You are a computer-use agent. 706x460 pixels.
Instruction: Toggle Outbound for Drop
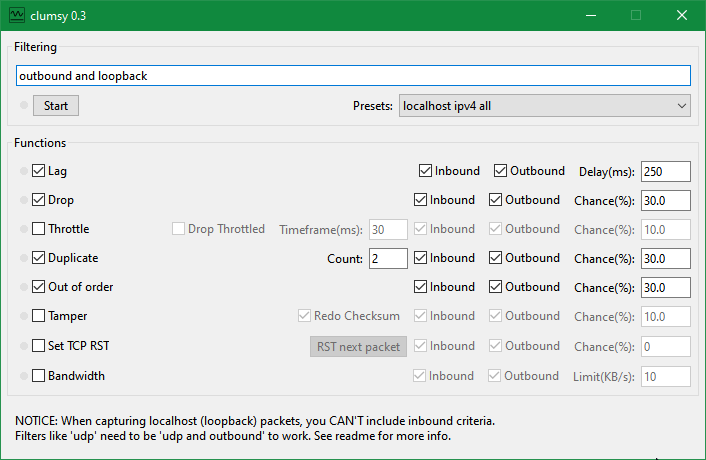click(x=495, y=200)
